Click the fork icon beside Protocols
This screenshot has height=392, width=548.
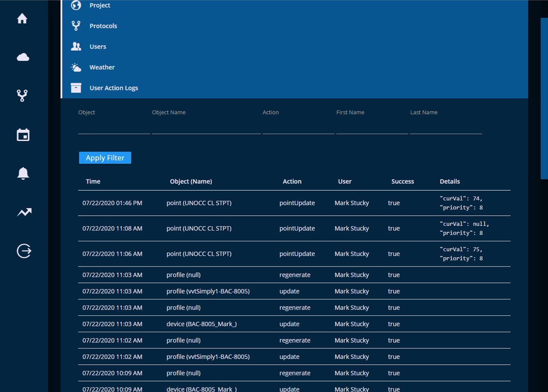point(76,26)
